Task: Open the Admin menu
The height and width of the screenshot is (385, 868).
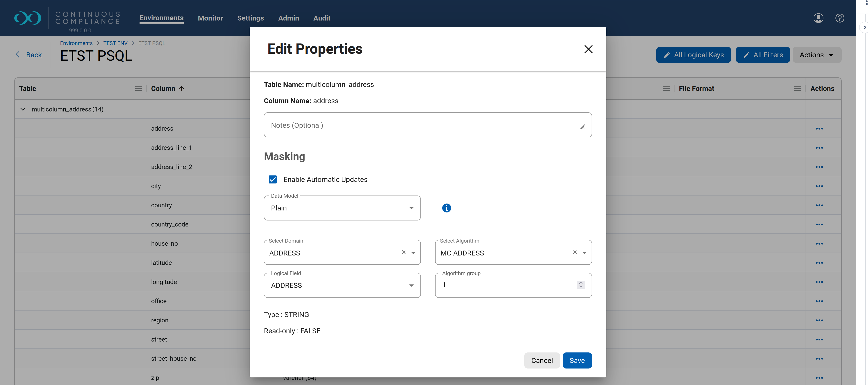Action: [288, 18]
